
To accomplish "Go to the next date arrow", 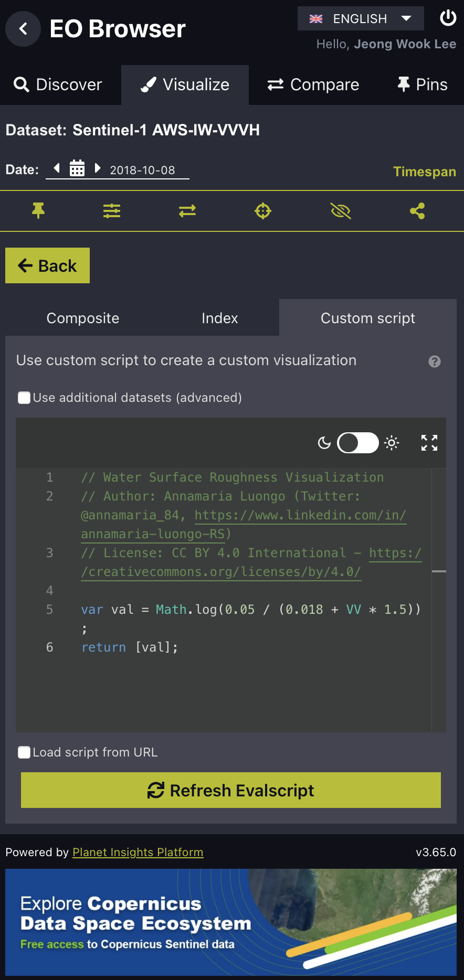I will (97, 168).
